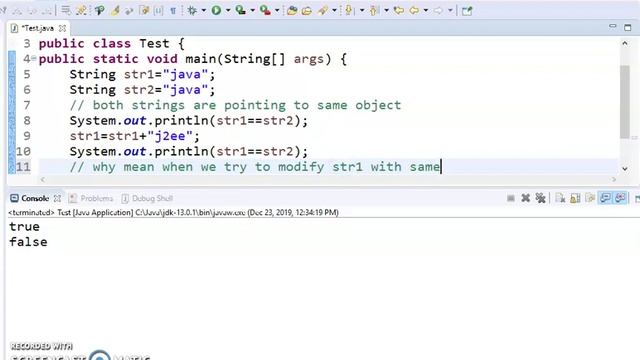Expand the Back history dropdown
Screen dimensions: 640x360
(425, 11)
